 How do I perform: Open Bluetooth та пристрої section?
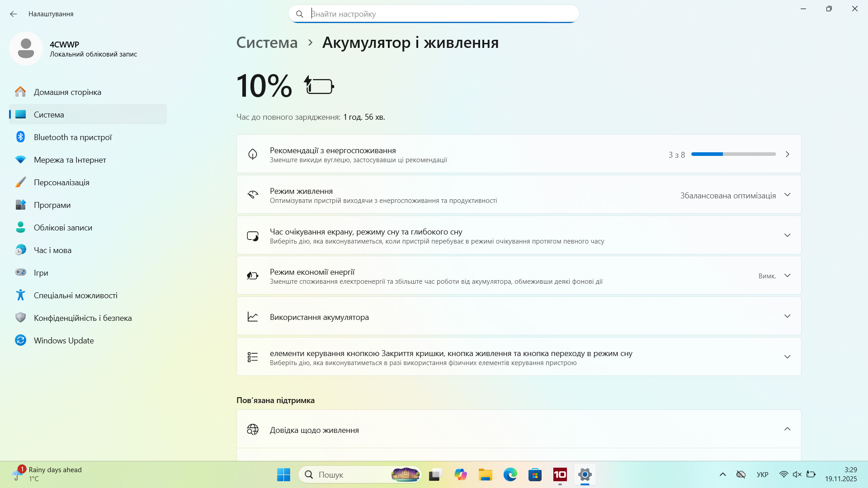[88, 137]
